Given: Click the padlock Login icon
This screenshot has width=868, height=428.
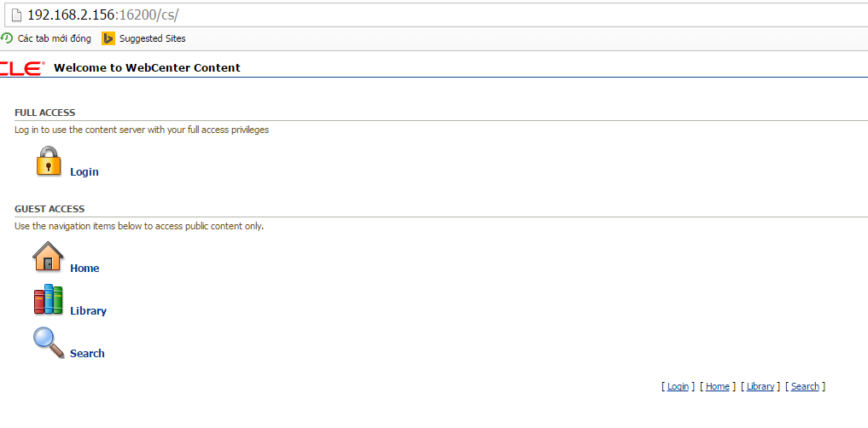Looking at the screenshot, I should coord(49,161).
